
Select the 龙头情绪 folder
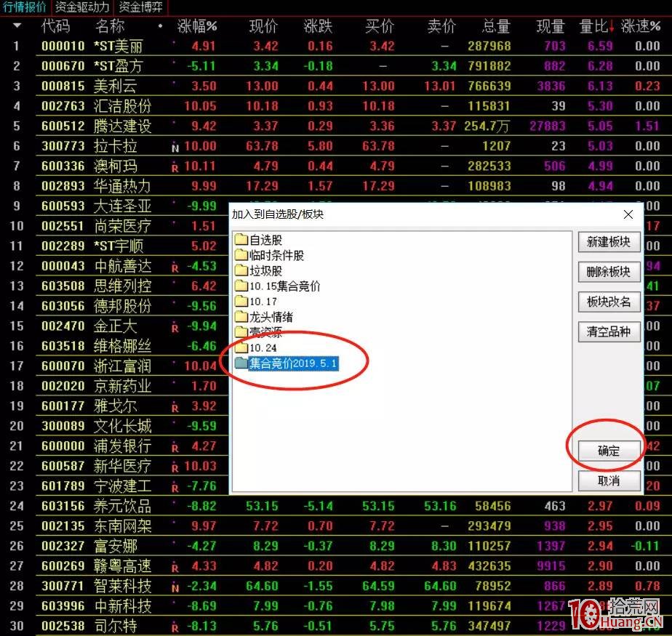[264, 317]
